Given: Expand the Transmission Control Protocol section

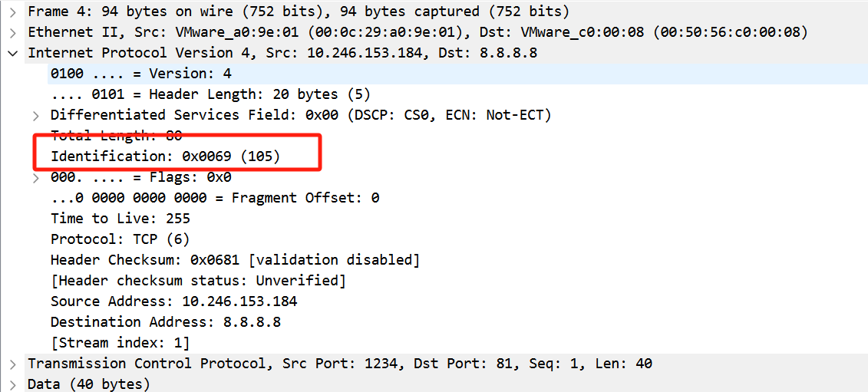Looking at the screenshot, I should coord(12,363).
